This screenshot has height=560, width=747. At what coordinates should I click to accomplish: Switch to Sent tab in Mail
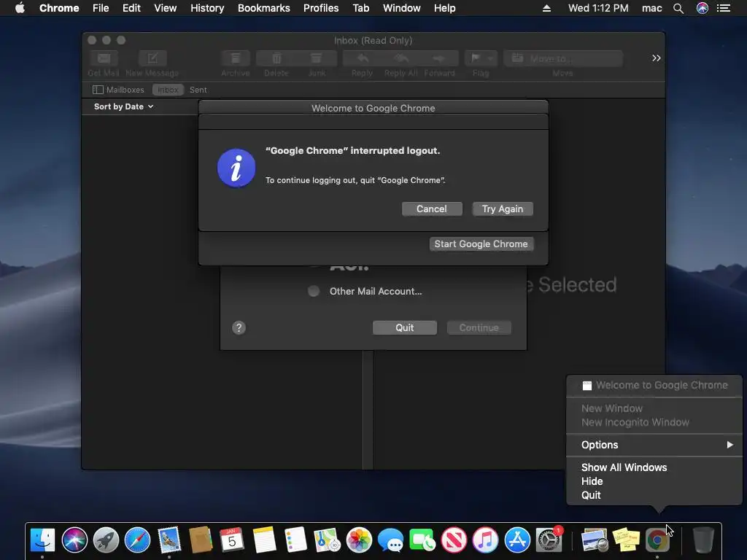[x=198, y=90]
